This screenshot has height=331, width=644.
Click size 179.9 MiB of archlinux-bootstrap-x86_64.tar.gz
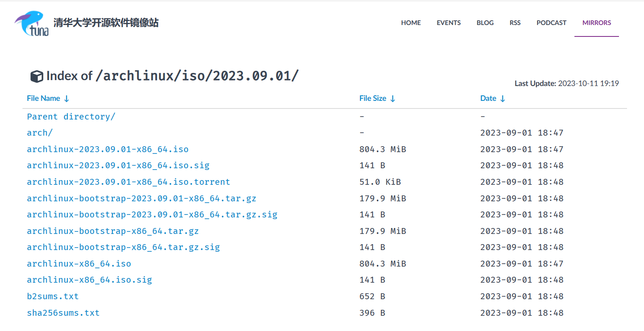383,231
